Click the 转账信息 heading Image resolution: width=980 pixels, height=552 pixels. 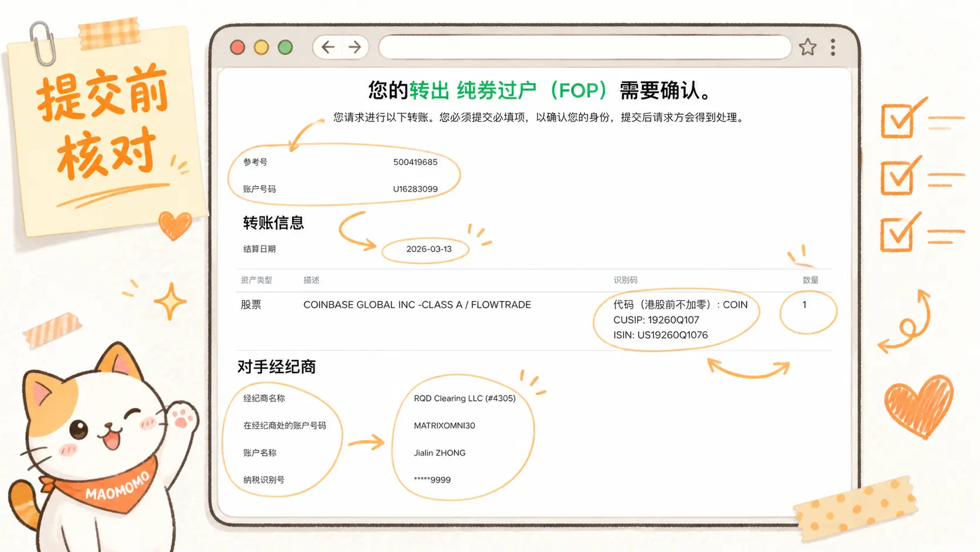click(273, 223)
